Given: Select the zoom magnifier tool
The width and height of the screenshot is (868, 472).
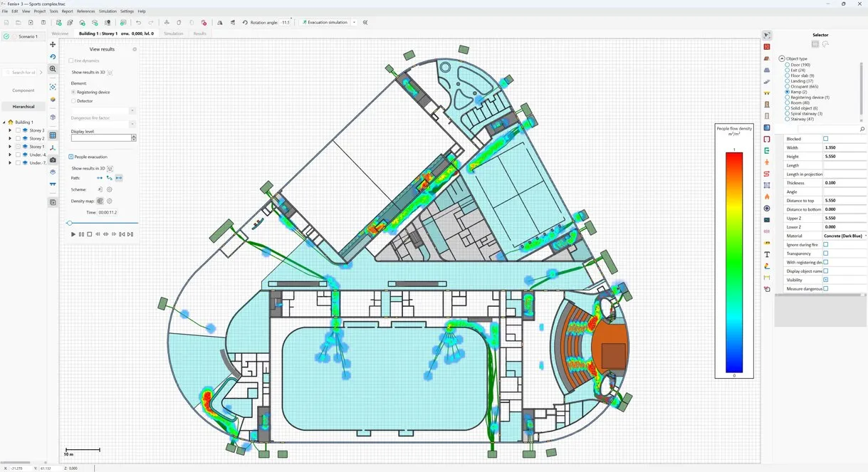Looking at the screenshot, I should pyautogui.click(x=53, y=69).
